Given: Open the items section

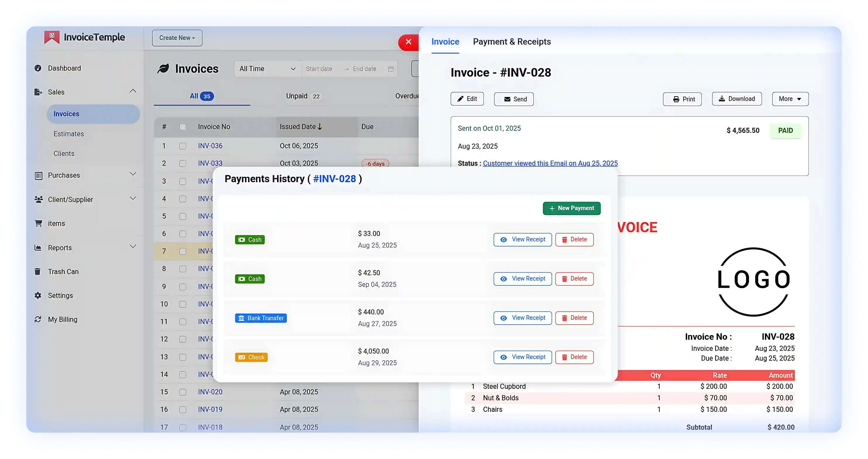Looking at the screenshot, I should [56, 223].
